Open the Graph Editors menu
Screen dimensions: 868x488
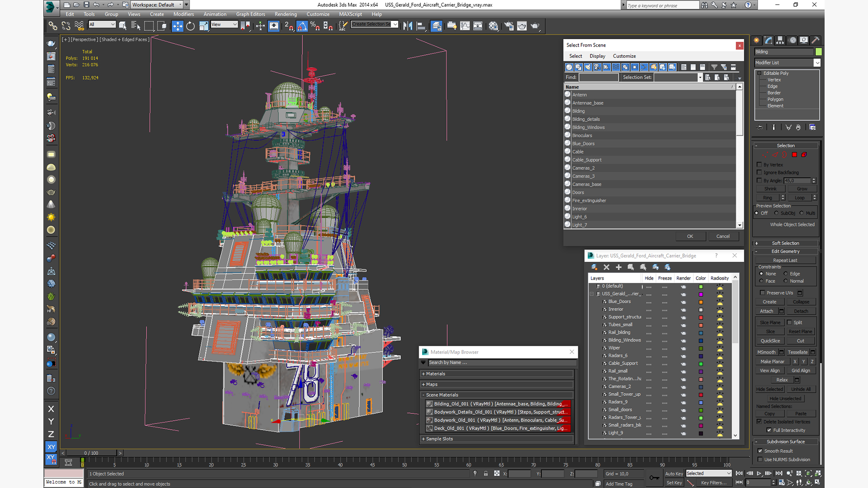[x=250, y=14]
